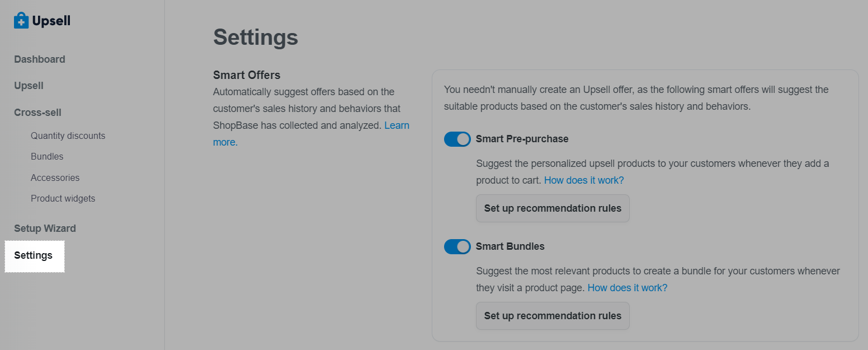Set up recommendation rules for Smart Pre-purchase
This screenshot has width=868, height=350.
553,208
